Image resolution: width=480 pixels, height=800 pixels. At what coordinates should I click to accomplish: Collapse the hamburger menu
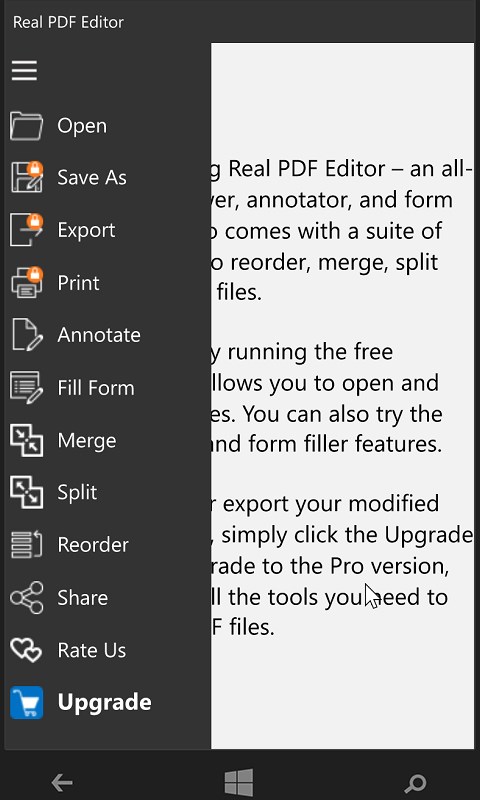pyautogui.click(x=24, y=70)
